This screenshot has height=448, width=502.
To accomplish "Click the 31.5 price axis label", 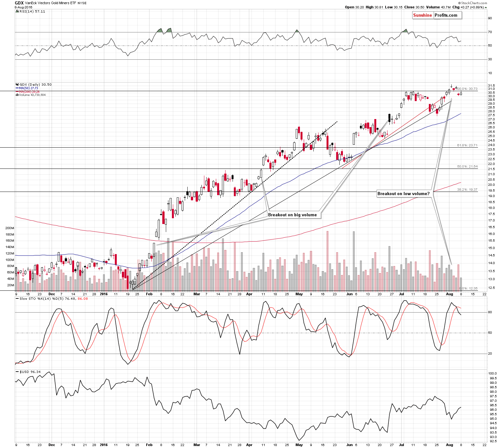I will tap(491, 85).
